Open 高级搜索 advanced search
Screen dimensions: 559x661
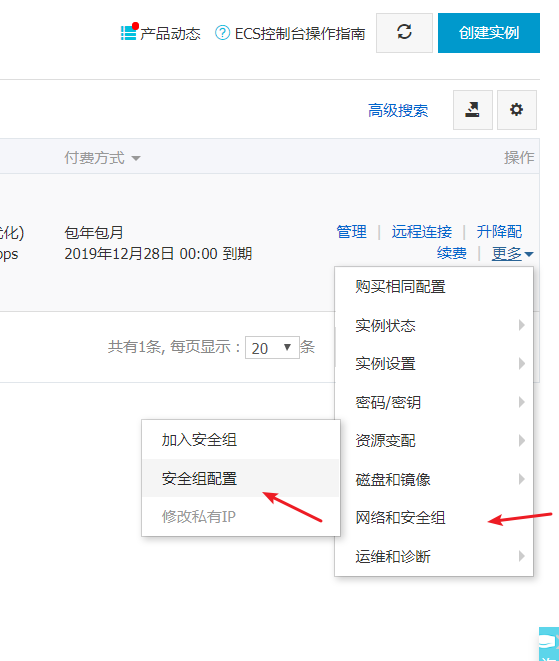click(398, 110)
